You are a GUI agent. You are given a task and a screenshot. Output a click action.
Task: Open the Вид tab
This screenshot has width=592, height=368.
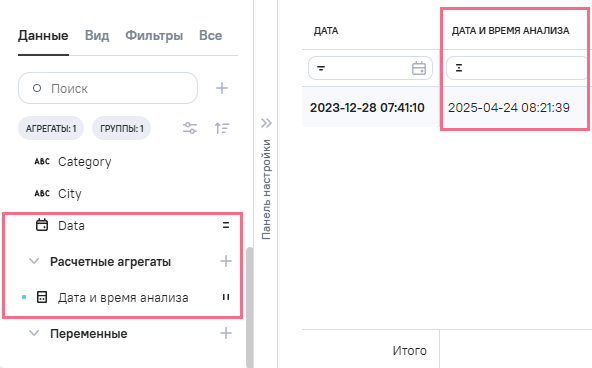pyautogui.click(x=97, y=36)
